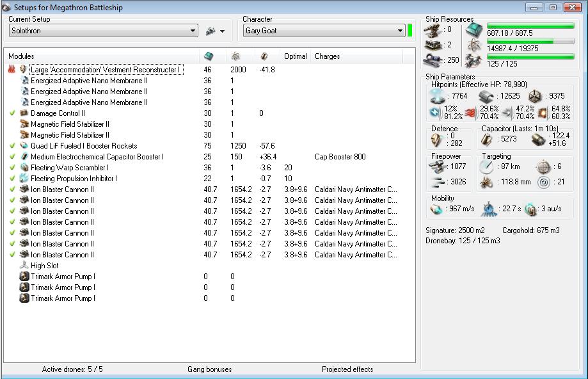The width and height of the screenshot is (588, 379).
Task: Click the Trimark Armor Pump I rig icon
Action: coord(24,277)
